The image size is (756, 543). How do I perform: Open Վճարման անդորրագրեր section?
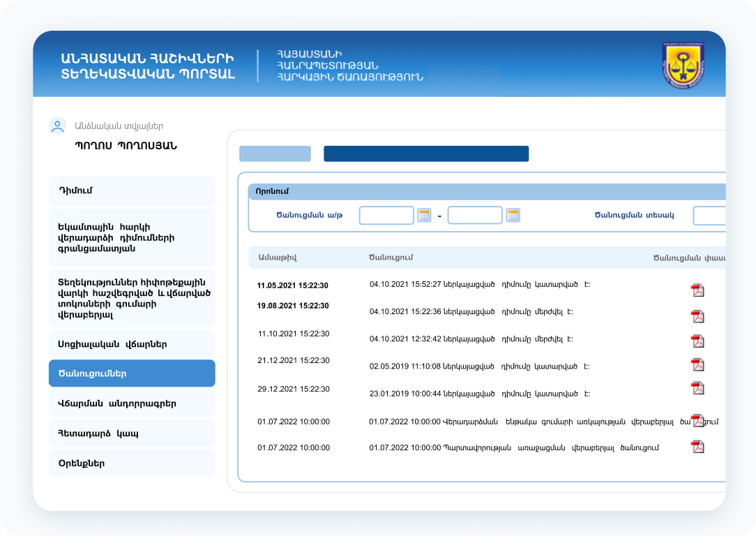(132, 403)
